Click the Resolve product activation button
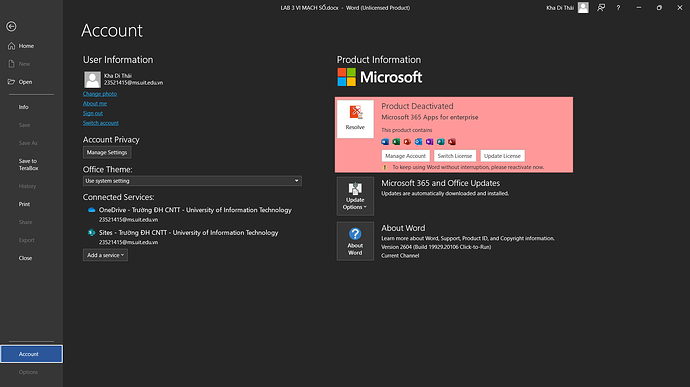Screen dimensions: 690x387 (355, 119)
